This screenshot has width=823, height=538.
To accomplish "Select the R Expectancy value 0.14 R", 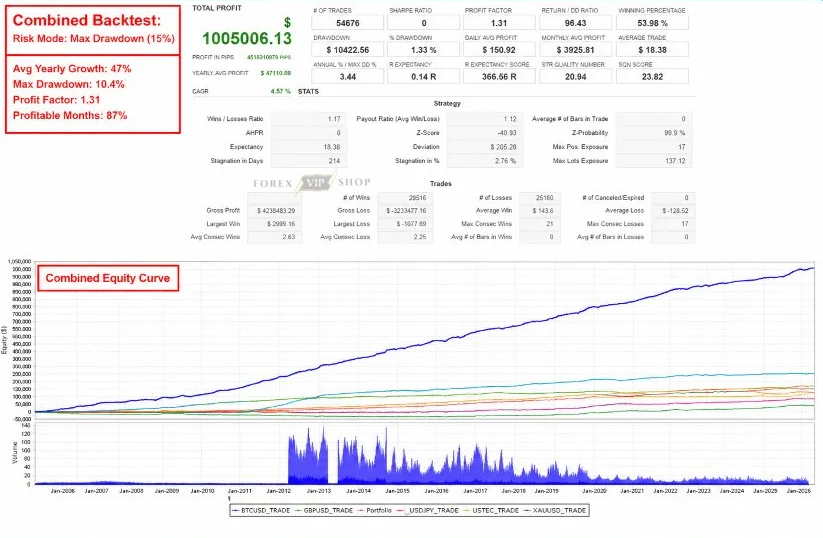I will click(424, 77).
